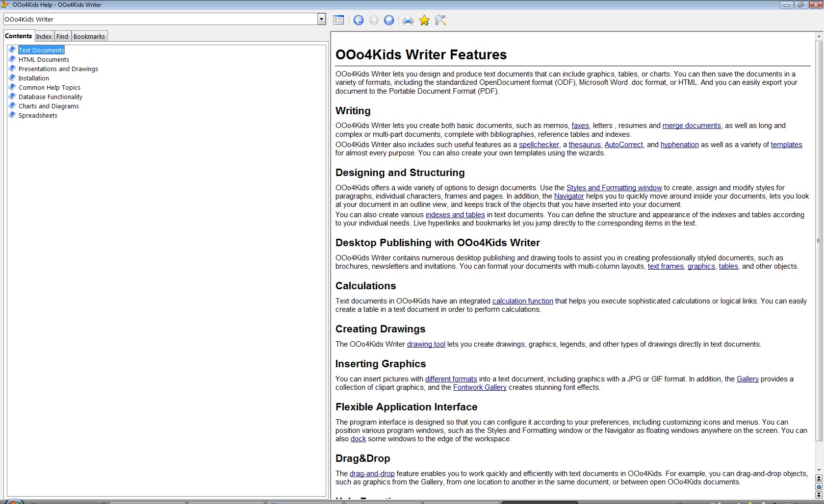Viewport: 824px width, 504px height.
Task: Open the graphics link
Action: [701, 266]
